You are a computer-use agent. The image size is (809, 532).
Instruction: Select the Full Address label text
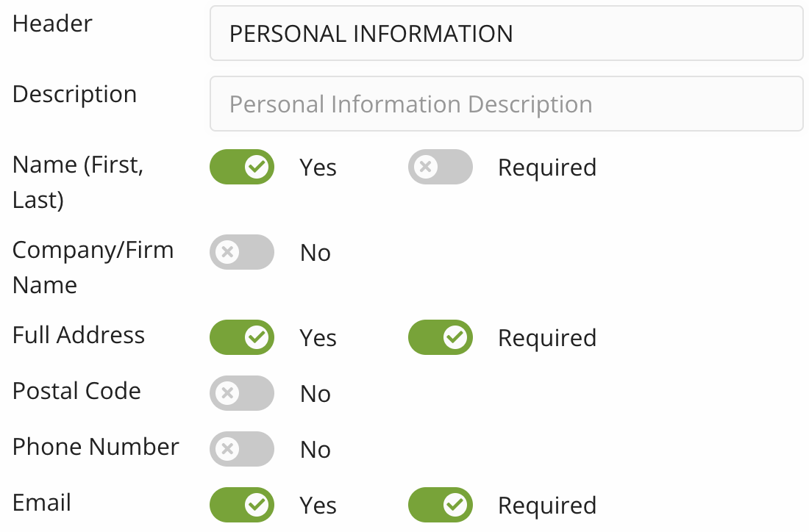(79, 335)
